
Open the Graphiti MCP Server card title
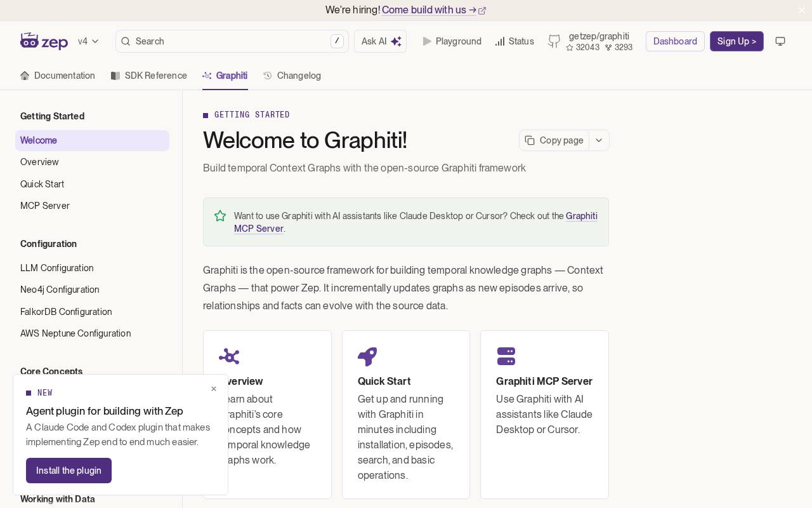544,381
